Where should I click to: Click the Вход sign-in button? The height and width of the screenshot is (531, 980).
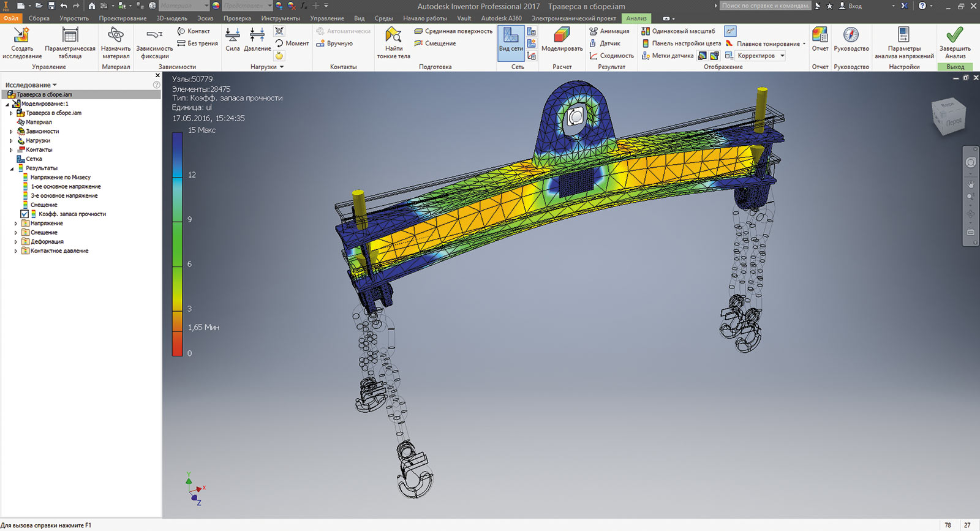850,6
